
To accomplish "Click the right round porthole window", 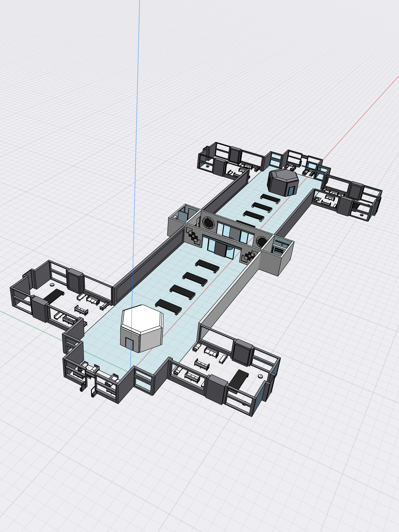I will click(x=261, y=241).
